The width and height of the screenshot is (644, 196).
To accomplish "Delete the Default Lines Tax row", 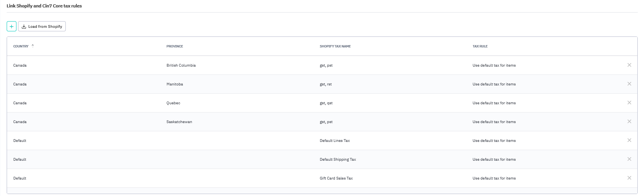I will pyautogui.click(x=629, y=140).
